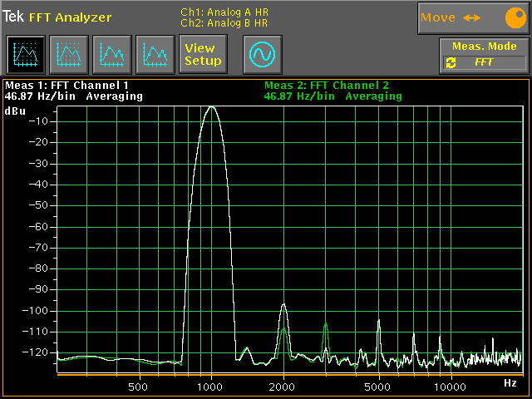This screenshot has width=532, height=399.
Task: Select Meas 2: FFT Channel 2 trace
Action: (326, 85)
